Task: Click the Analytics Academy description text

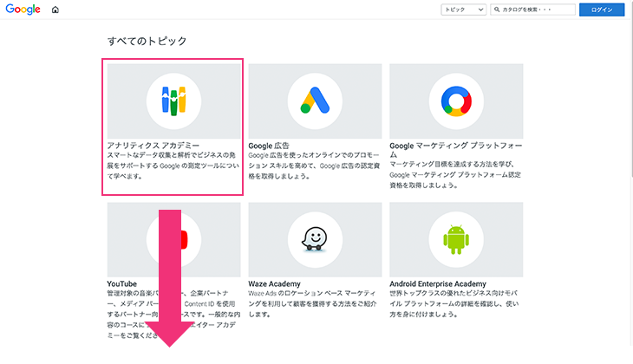Action: [x=173, y=166]
